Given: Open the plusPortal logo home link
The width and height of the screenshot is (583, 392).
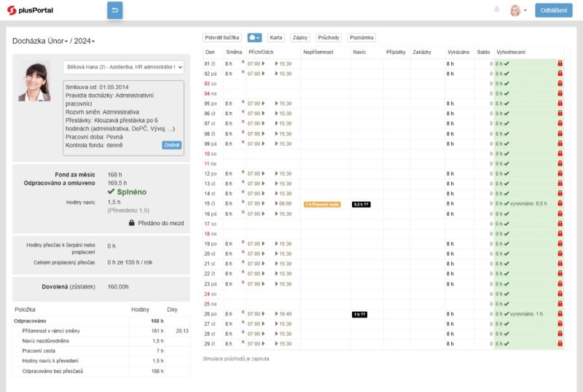Looking at the screenshot, I should coord(30,10).
